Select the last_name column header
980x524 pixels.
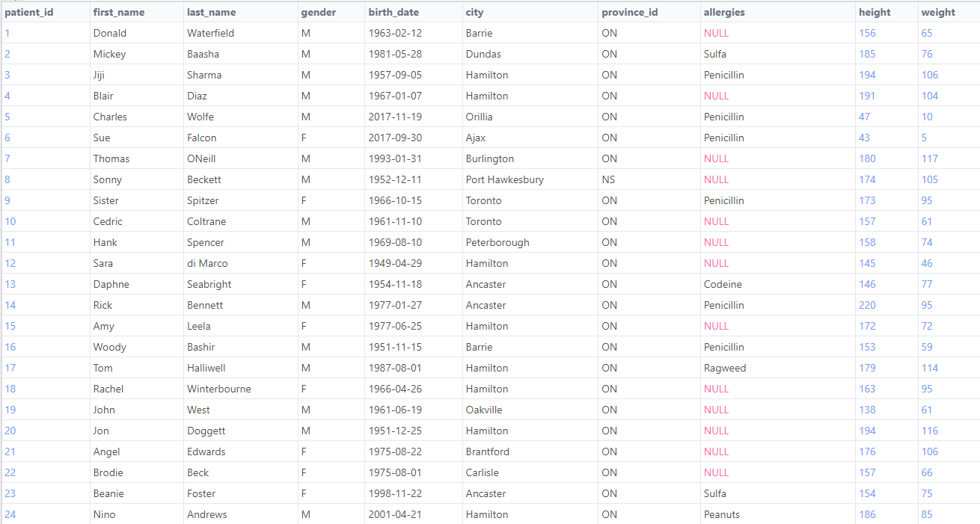(211, 12)
